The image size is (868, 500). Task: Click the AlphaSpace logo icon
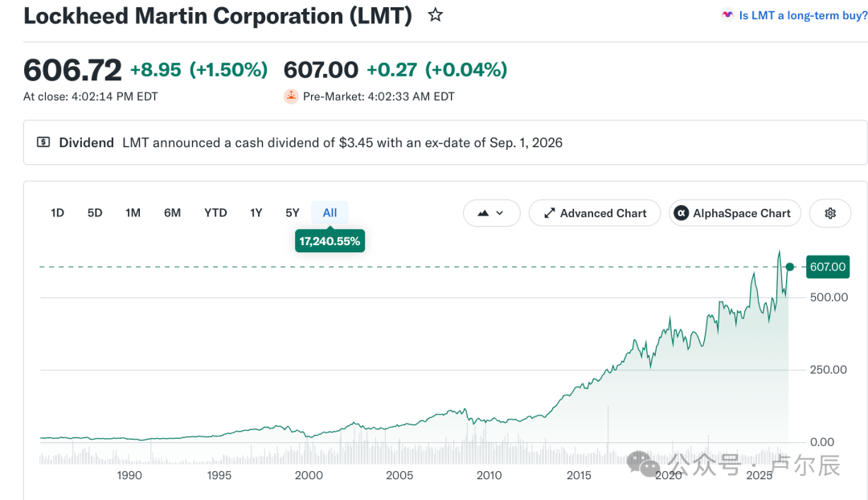681,213
